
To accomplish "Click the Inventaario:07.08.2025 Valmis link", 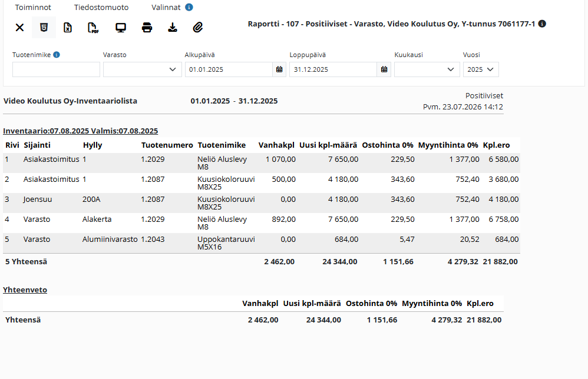I will click(x=81, y=131).
